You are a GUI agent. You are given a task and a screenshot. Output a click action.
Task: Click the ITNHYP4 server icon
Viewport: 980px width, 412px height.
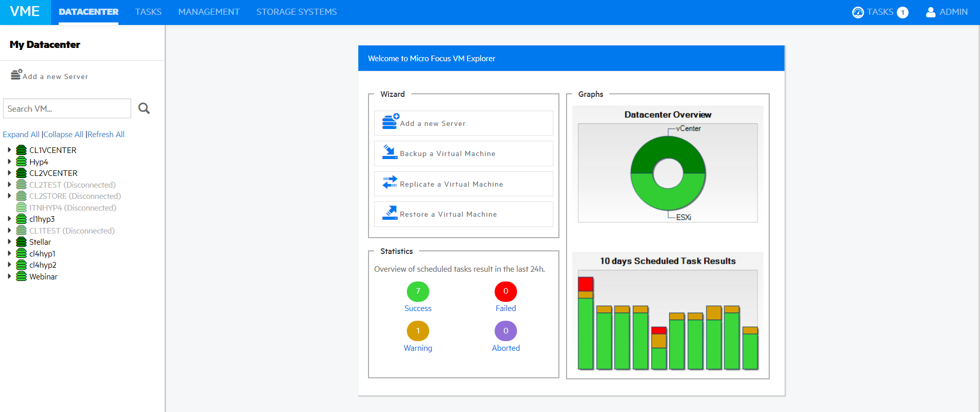(21, 208)
